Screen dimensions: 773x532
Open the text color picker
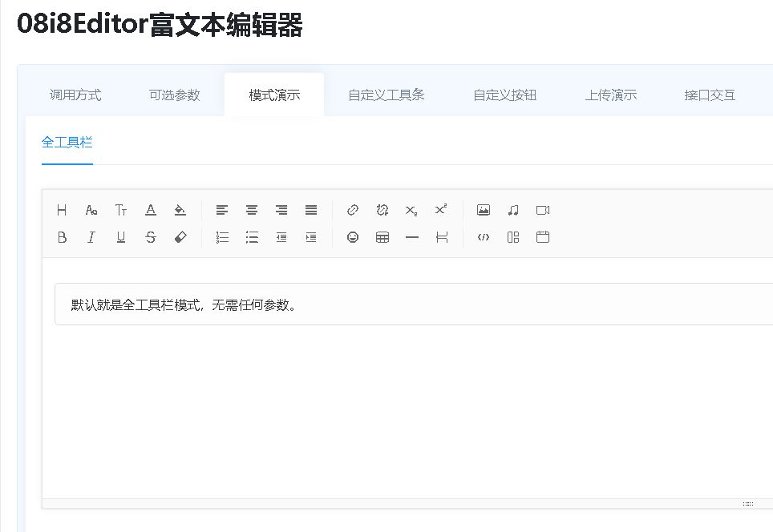click(x=150, y=210)
